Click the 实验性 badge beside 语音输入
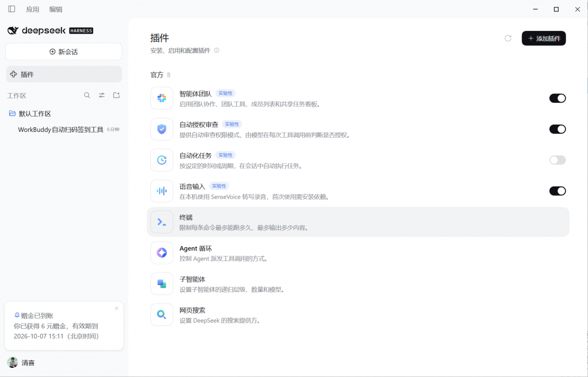 tap(219, 186)
